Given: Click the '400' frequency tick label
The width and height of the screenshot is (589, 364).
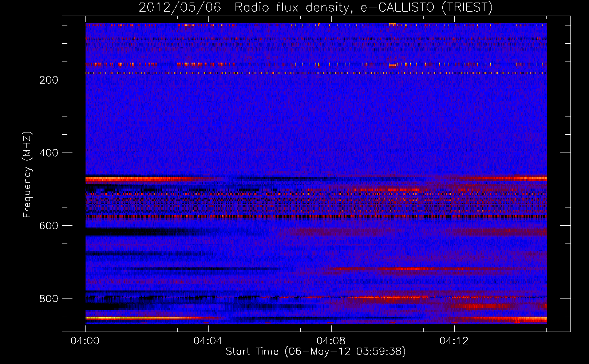Looking at the screenshot, I should tap(49, 153).
